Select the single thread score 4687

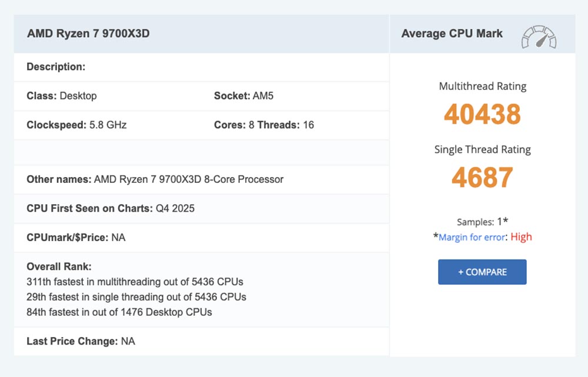coord(482,178)
